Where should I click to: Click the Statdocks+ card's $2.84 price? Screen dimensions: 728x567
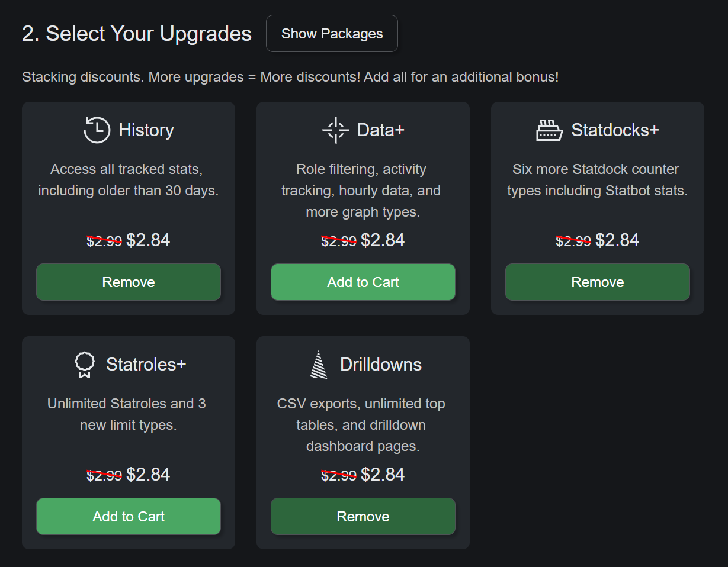617,240
